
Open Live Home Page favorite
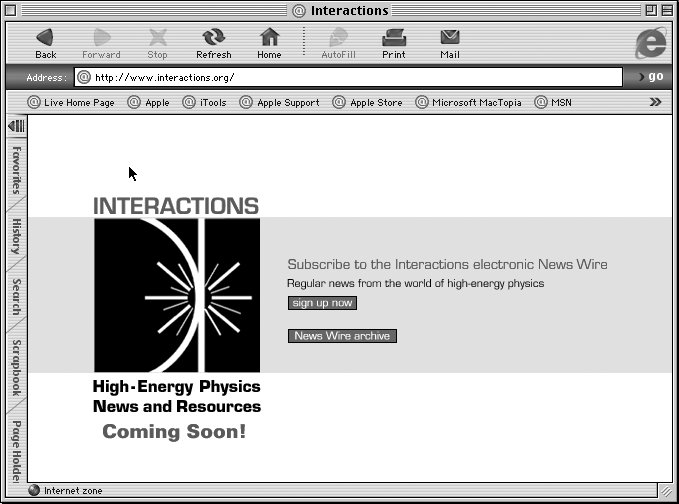tap(71, 103)
